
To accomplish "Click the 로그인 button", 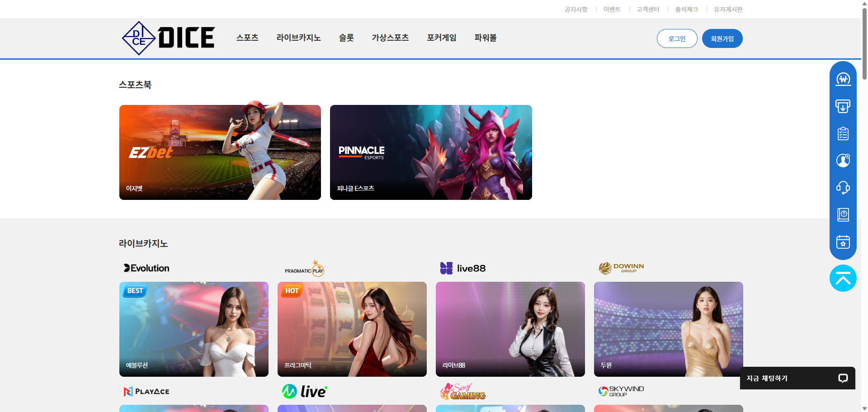I will [x=677, y=38].
